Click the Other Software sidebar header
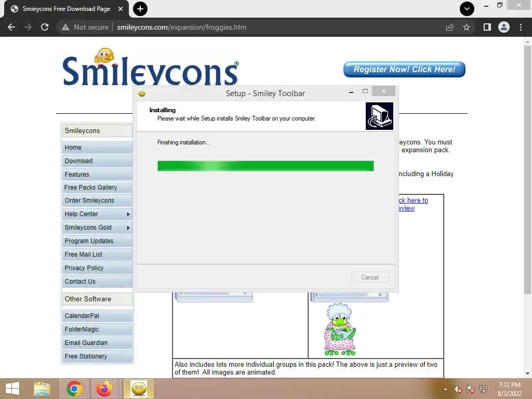 (97, 299)
